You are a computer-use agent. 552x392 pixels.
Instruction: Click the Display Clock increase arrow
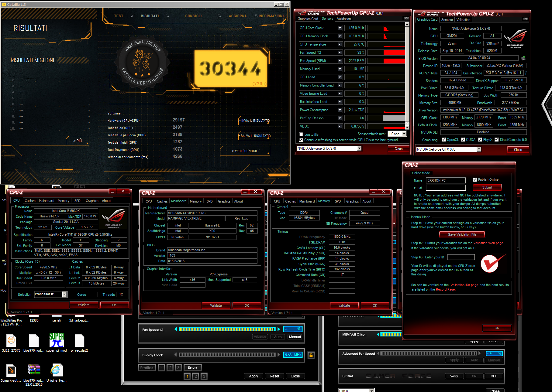pos(279,354)
